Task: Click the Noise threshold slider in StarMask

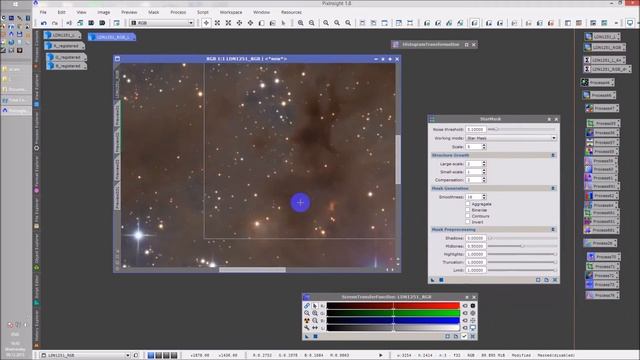Action: [522, 129]
